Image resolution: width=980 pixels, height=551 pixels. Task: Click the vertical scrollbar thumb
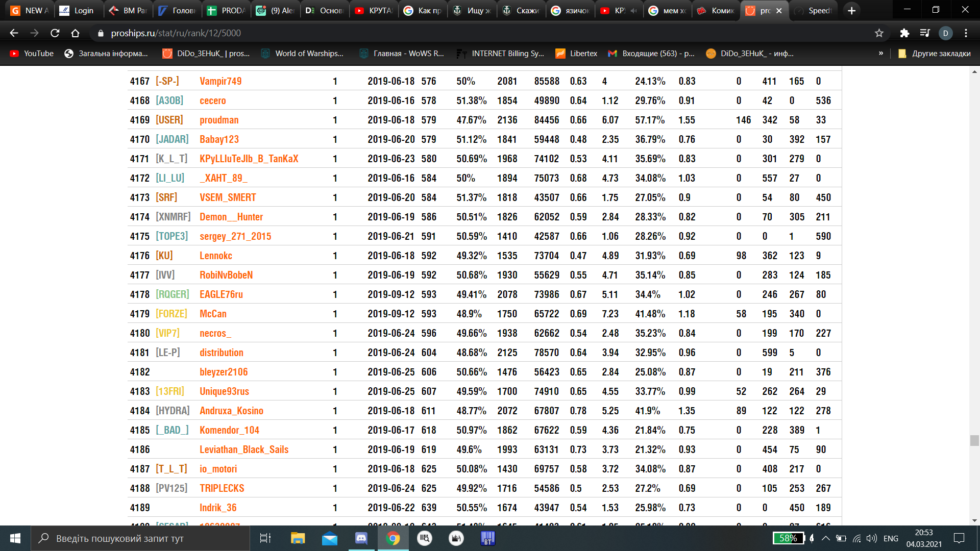(974, 440)
